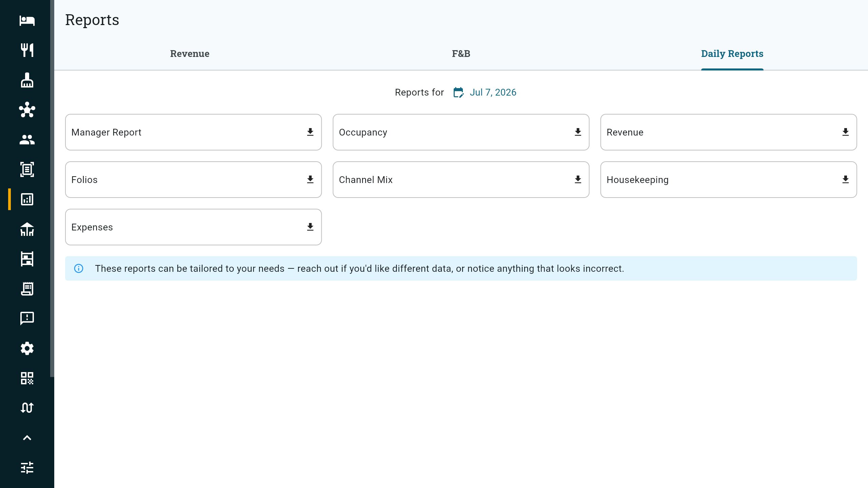Open the restaurant fork and knife icon
This screenshot has height=488, width=868.
click(x=27, y=50)
